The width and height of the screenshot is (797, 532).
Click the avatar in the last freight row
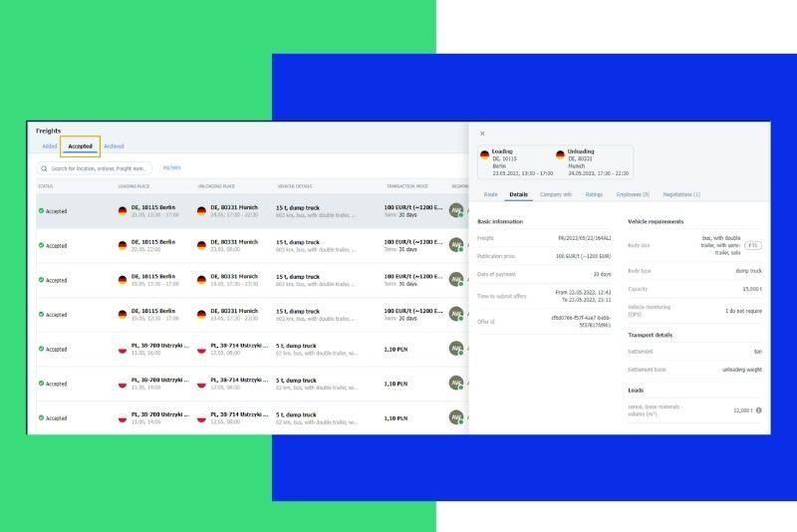tap(456, 418)
